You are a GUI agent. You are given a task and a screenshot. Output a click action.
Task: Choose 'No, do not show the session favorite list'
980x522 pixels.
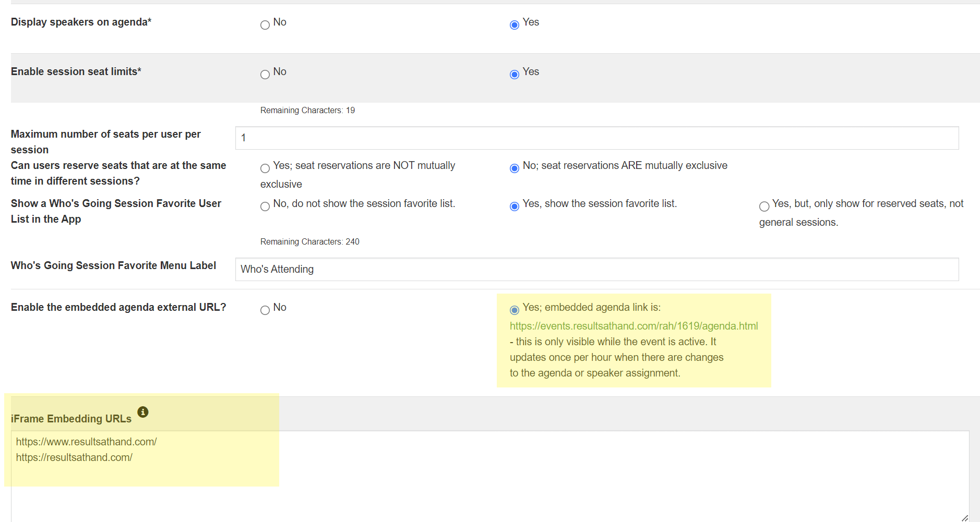coord(265,207)
